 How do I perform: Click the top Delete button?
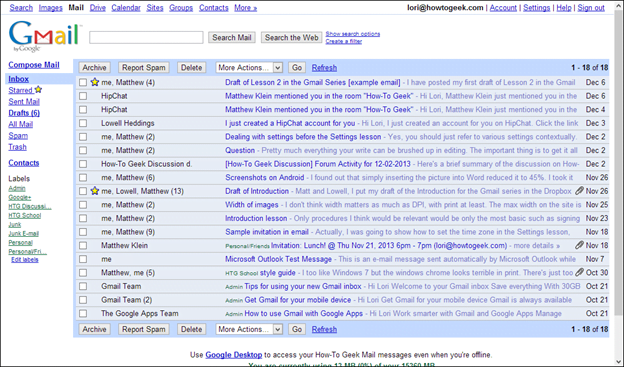pos(191,68)
